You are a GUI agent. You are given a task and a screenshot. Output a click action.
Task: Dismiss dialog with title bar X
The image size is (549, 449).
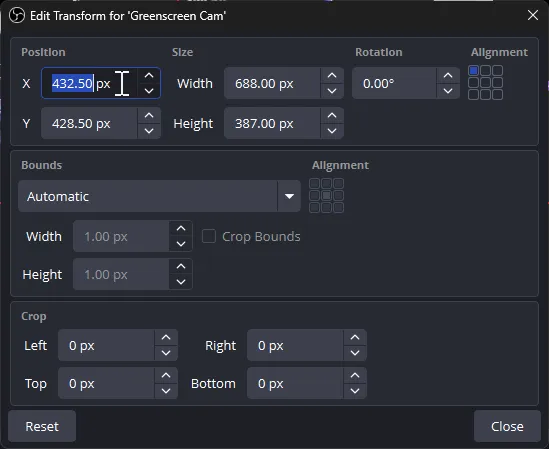(x=533, y=15)
